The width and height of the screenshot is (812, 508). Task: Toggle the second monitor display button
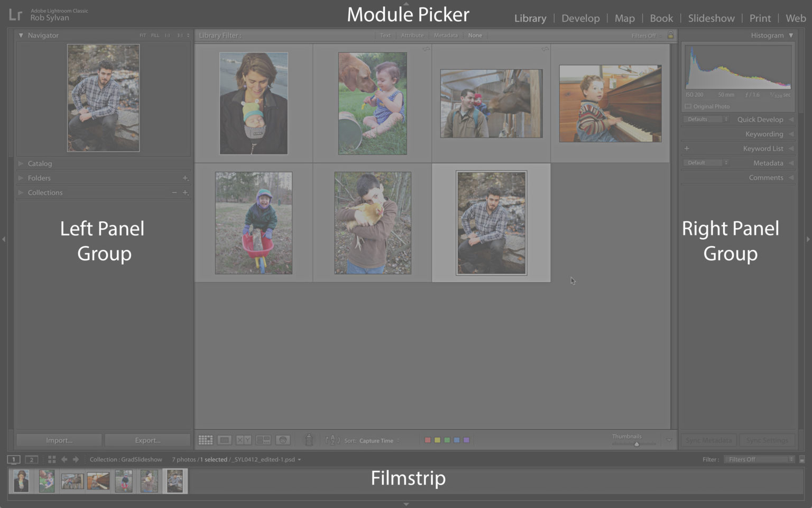click(x=32, y=459)
